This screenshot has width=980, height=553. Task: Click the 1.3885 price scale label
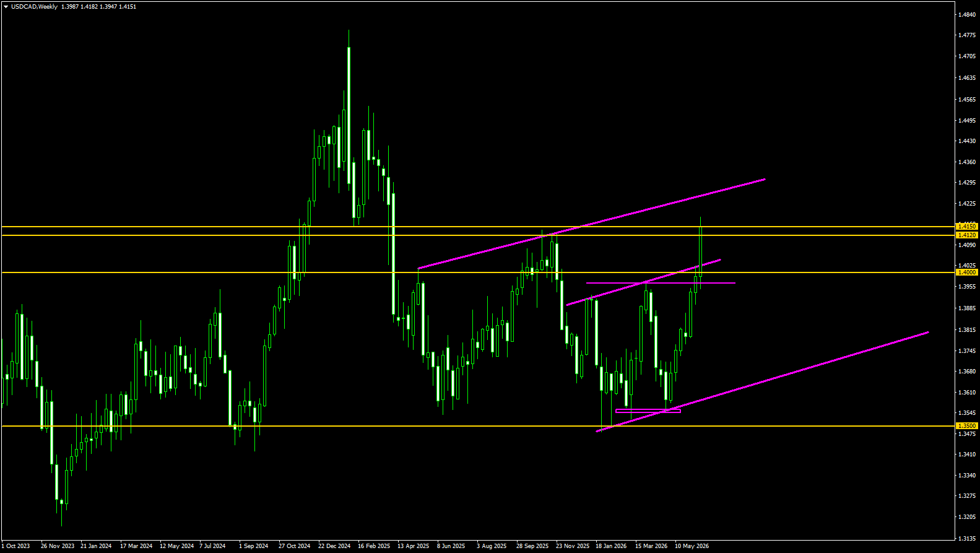(967, 308)
